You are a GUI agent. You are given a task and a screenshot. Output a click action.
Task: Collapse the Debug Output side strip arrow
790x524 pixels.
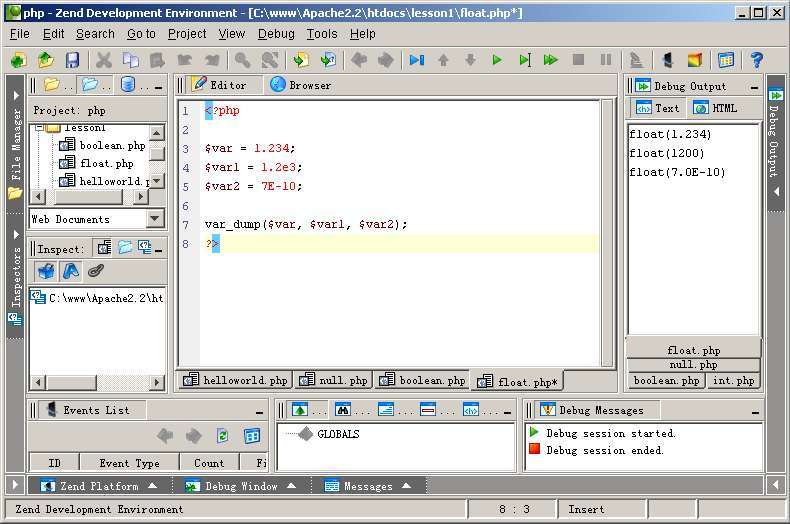pos(776,191)
